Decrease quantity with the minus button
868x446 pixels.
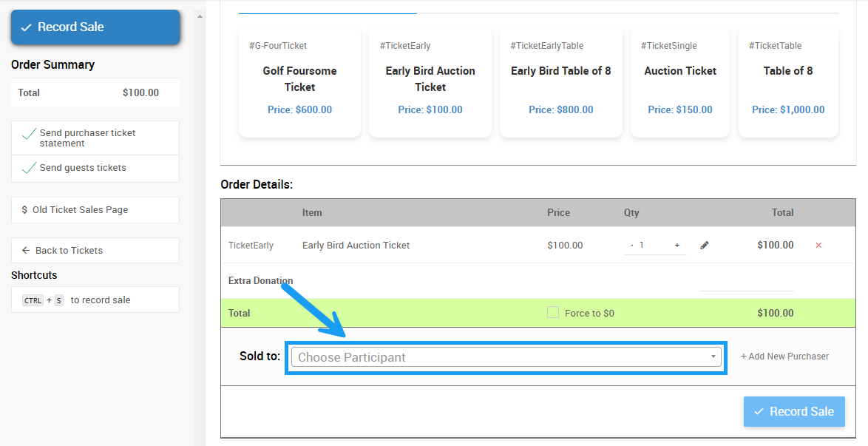[631, 246]
